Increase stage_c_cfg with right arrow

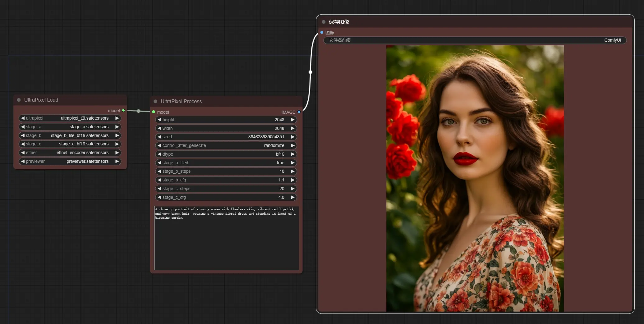click(293, 197)
